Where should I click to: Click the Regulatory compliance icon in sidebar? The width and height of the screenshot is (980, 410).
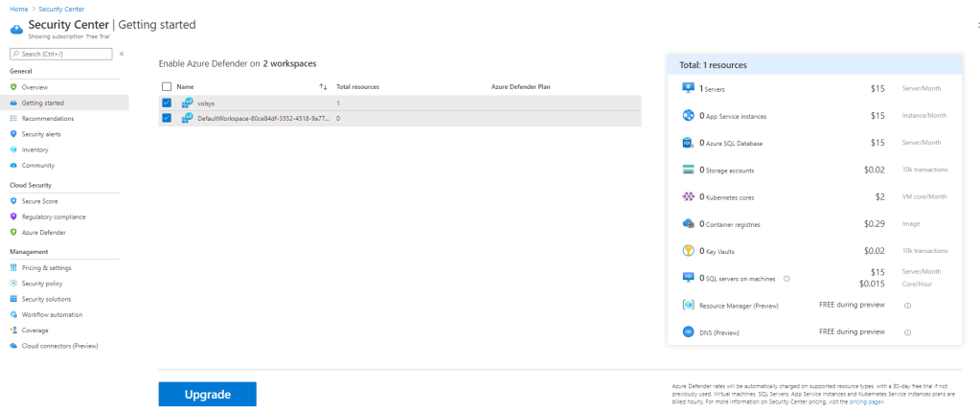tap(13, 216)
